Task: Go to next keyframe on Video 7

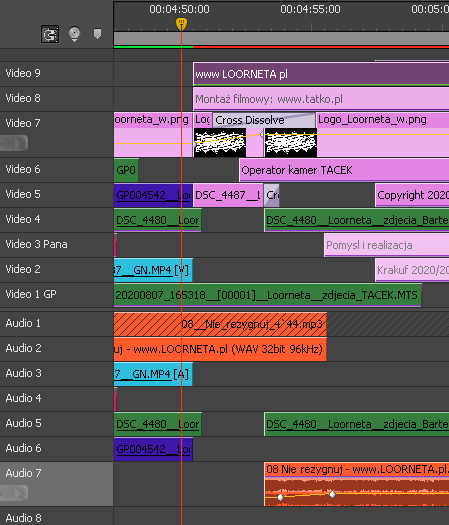Action: point(18,144)
